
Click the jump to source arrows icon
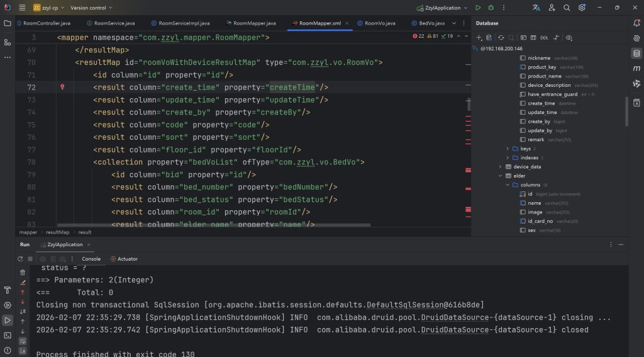click(556, 37)
